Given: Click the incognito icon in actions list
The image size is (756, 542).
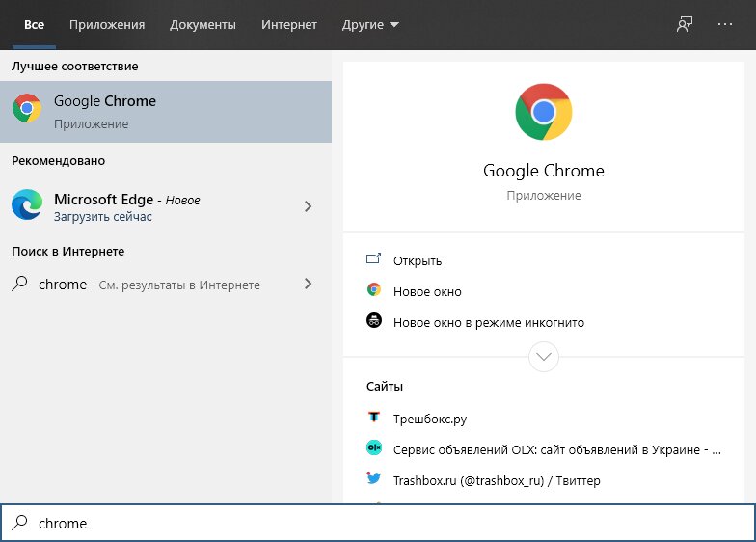Looking at the screenshot, I should 374,320.
